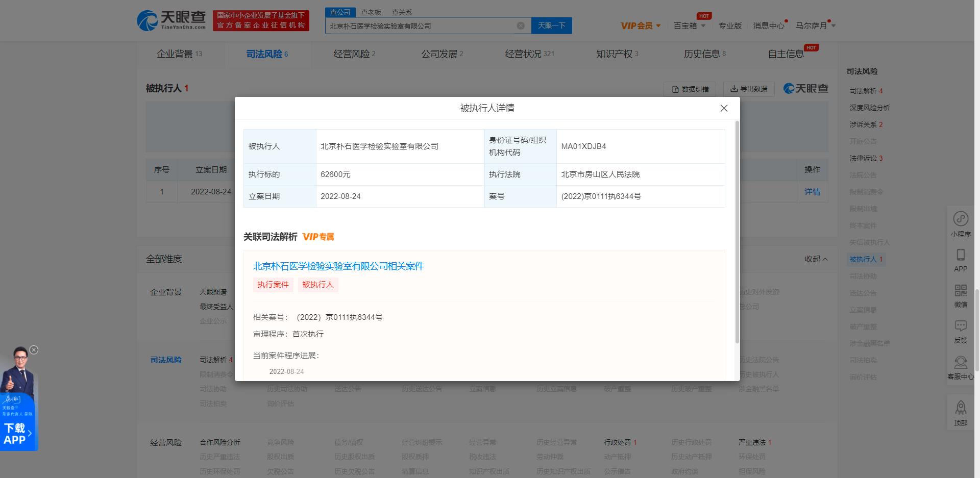Click the dialog vertical scrollbar
This screenshot has width=980, height=478.
737,232
